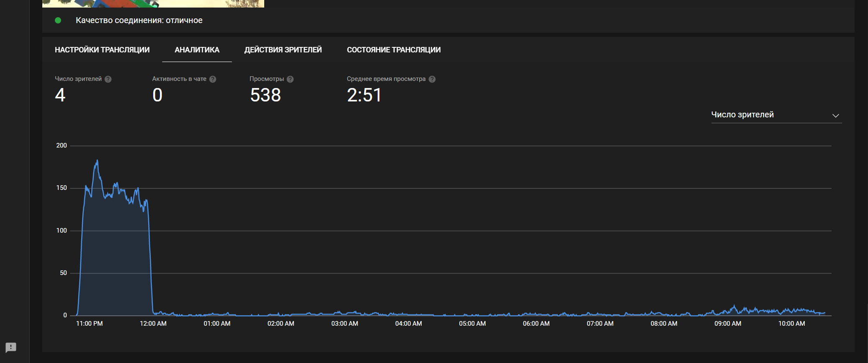Select the АНАЛИТИКА tab
Image resolution: width=868 pixels, height=363 pixels.
(197, 50)
